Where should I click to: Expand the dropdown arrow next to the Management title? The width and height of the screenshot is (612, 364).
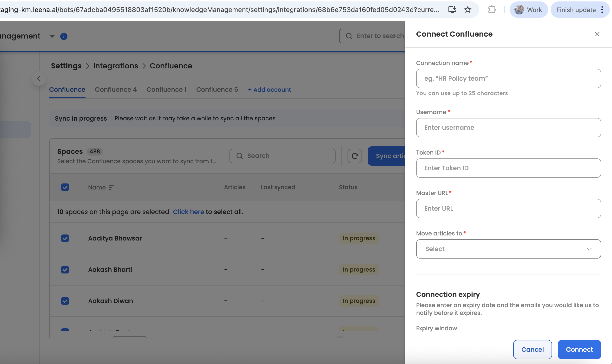(52, 36)
